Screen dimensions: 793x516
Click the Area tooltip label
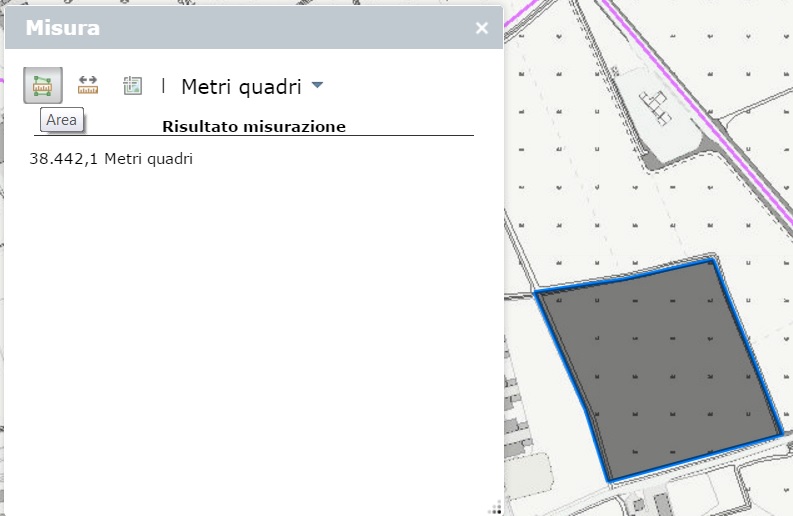[x=61, y=120]
